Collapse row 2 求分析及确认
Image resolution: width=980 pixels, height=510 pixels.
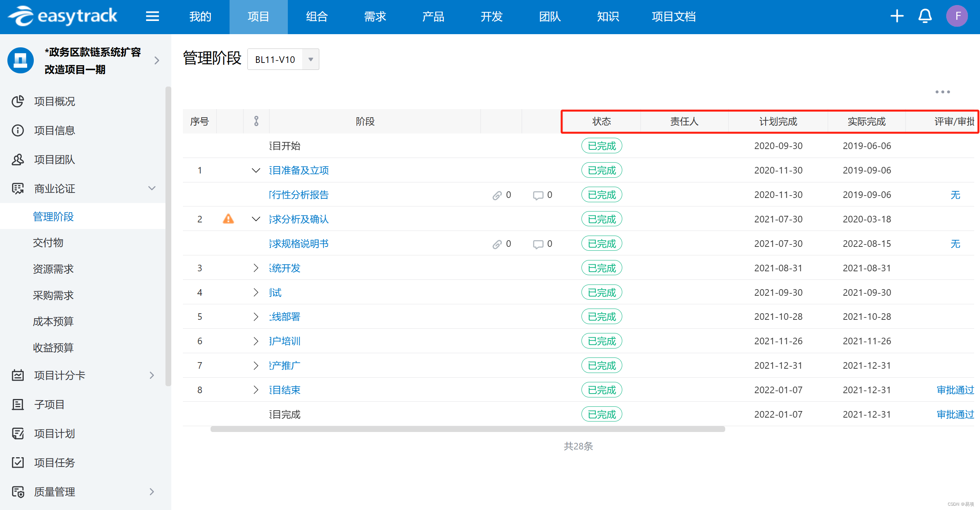256,219
